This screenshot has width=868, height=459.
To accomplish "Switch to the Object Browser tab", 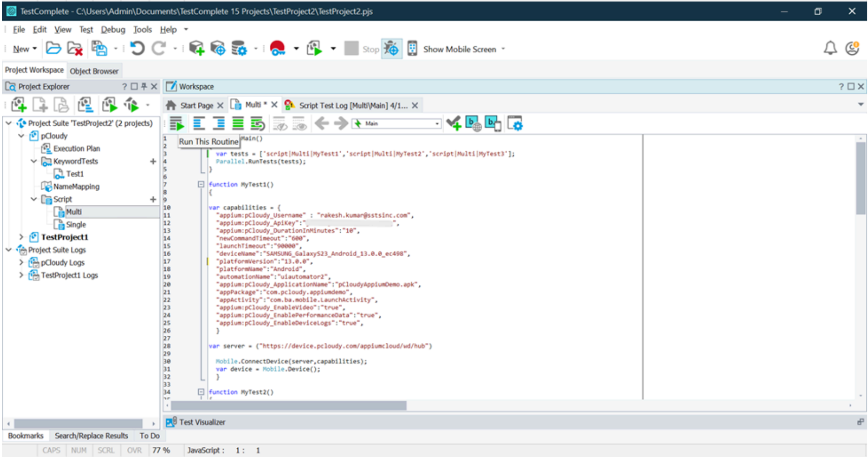I will [94, 71].
